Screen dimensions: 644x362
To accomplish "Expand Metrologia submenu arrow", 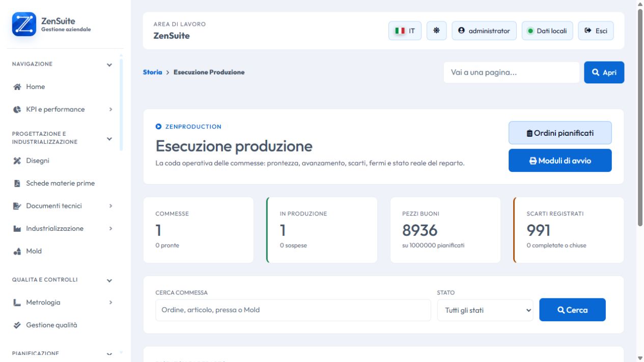I will point(110,303).
